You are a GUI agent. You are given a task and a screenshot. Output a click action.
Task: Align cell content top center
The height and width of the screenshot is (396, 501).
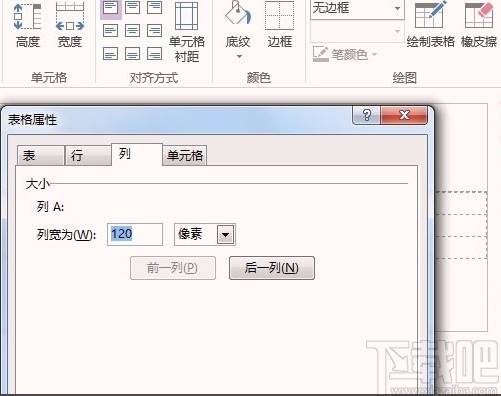tap(132, 8)
